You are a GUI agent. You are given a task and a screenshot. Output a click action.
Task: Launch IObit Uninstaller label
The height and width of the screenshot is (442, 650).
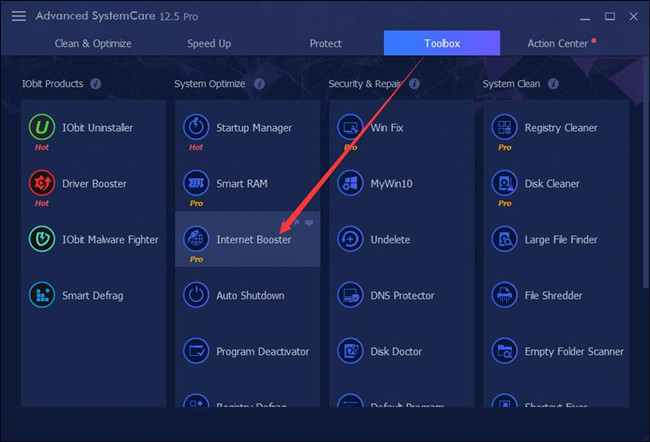click(97, 128)
